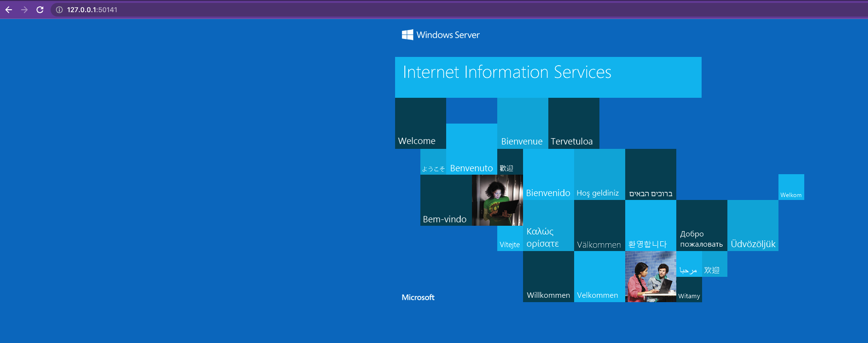Click the Hoş geldiniz tile
Image resolution: width=868 pixels, height=343 pixels.
click(599, 174)
